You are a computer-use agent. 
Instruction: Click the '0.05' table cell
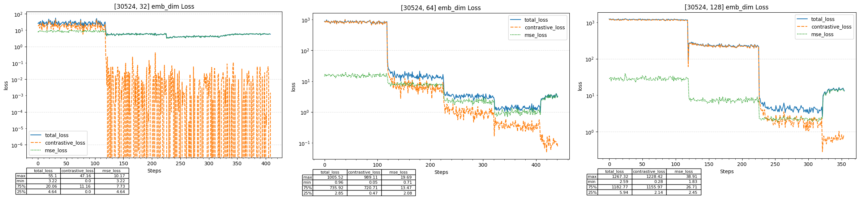[364, 183]
